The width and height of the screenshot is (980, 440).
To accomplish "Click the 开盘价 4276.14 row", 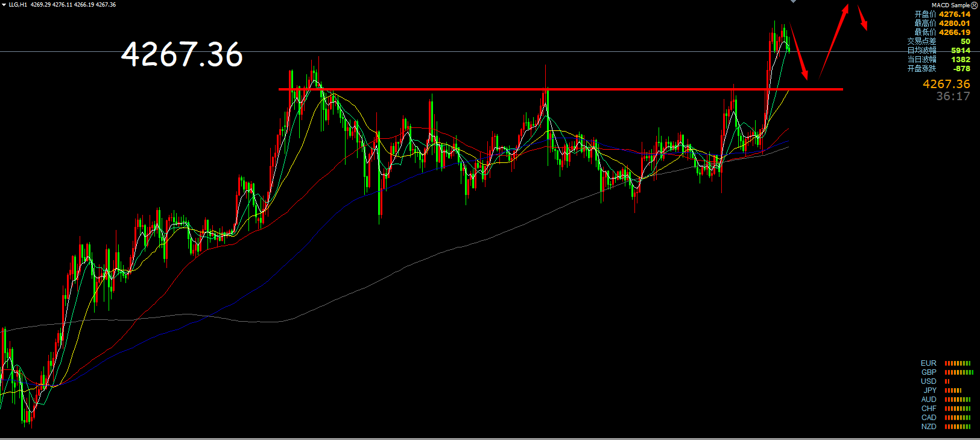I will pos(943,14).
